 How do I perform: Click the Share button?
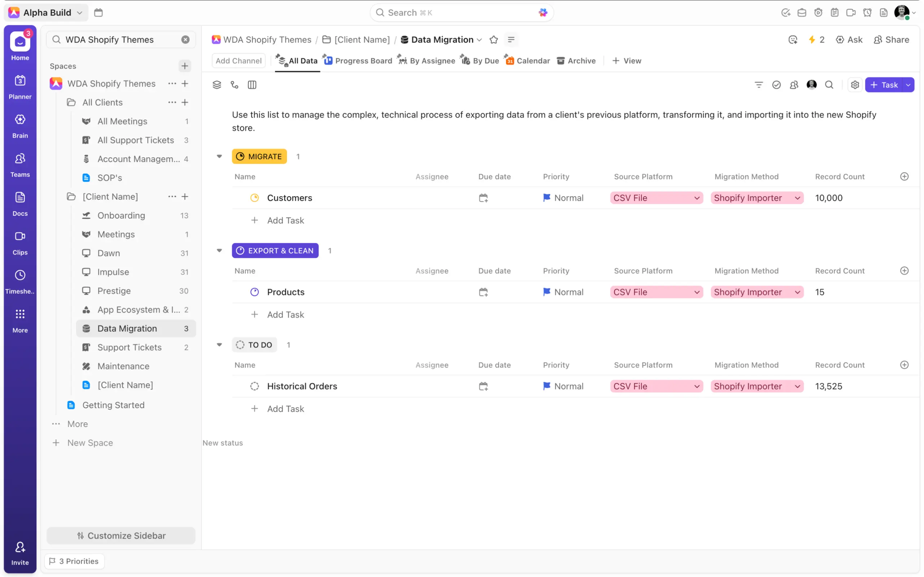[891, 40]
